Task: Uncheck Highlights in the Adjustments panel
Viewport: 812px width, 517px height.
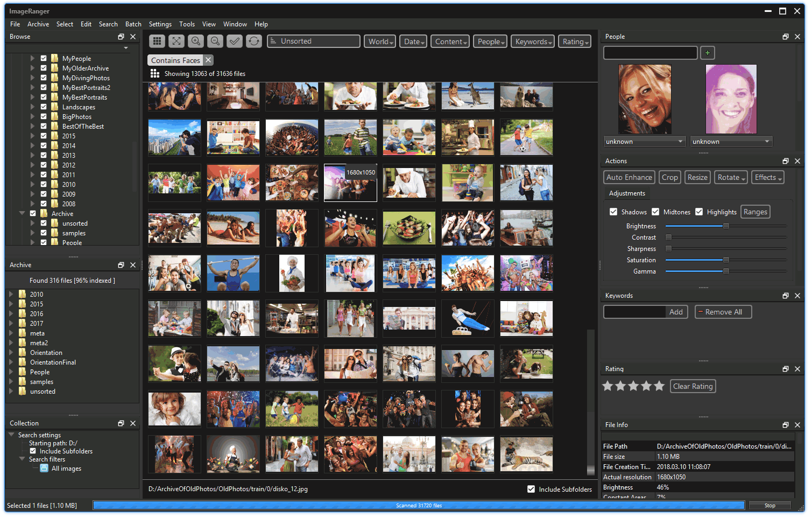Action: coord(699,212)
